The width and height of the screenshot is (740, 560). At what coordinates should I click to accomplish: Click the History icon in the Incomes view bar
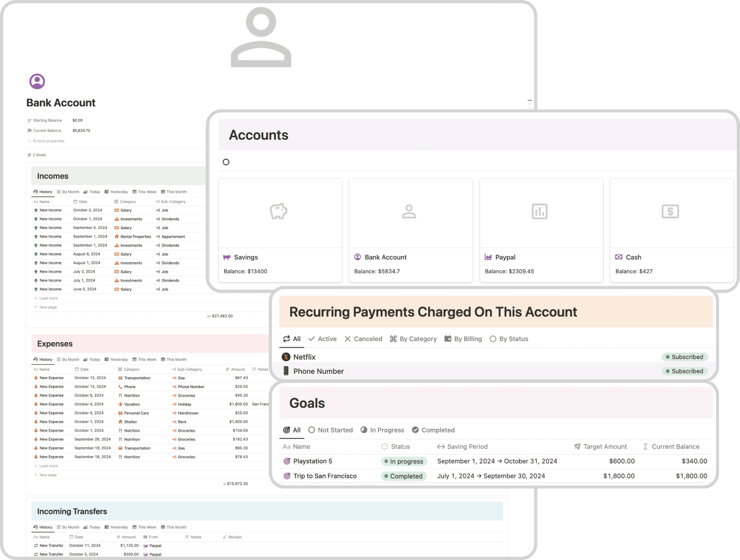click(35, 192)
